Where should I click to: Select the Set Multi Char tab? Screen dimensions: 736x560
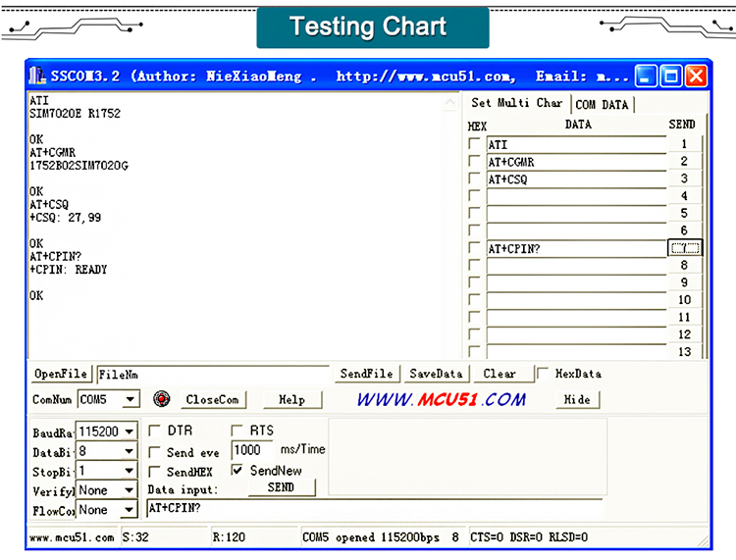517,103
